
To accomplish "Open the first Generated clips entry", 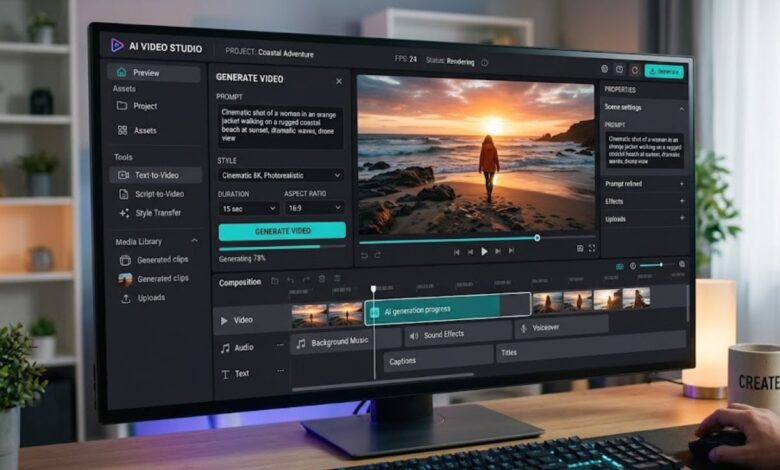I will 155,260.
